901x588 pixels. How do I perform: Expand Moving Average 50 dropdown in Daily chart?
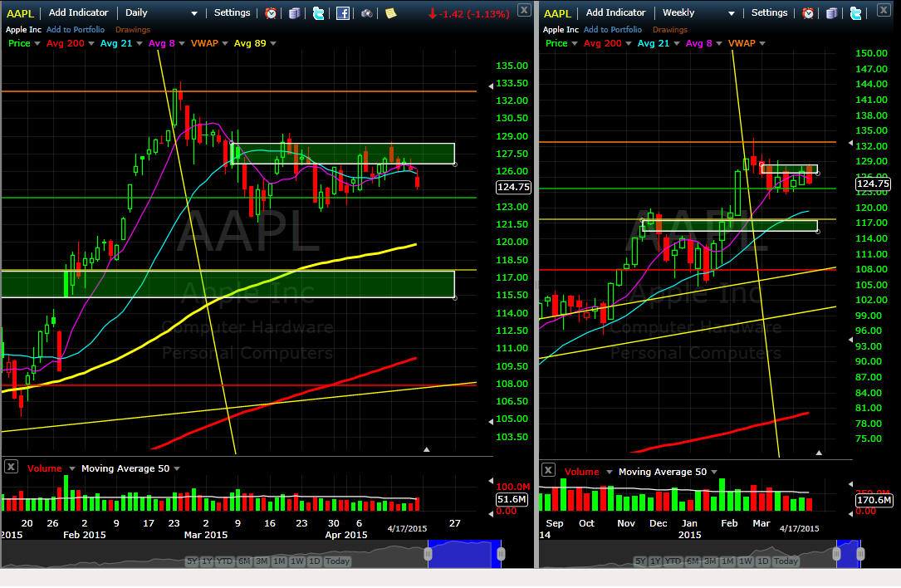[x=177, y=469]
